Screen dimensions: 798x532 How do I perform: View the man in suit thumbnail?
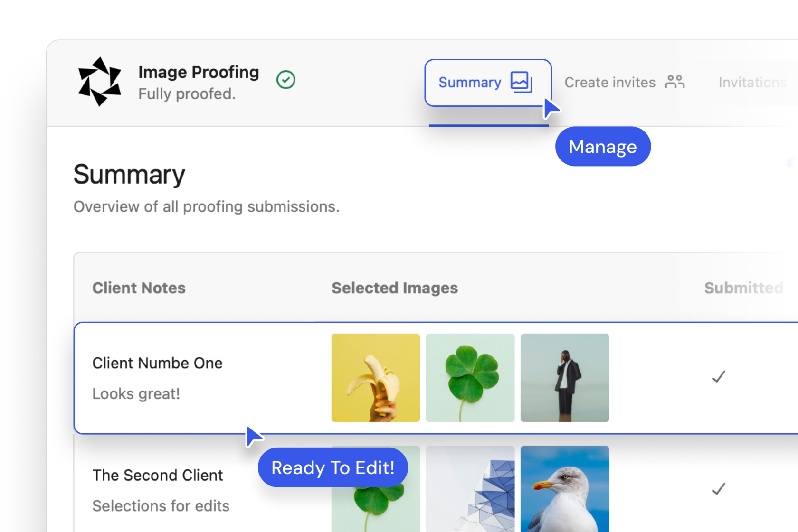(564, 378)
